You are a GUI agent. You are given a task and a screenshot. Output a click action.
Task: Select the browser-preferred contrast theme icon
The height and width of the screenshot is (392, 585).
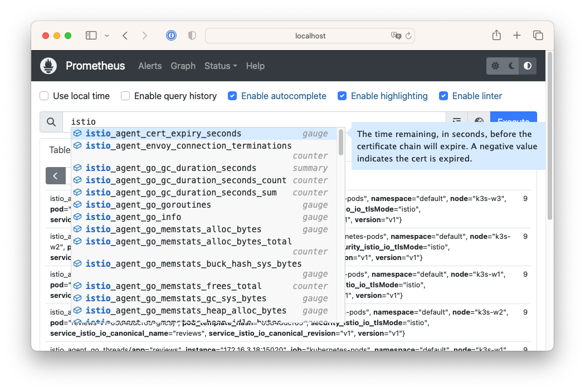coord(528,66)
